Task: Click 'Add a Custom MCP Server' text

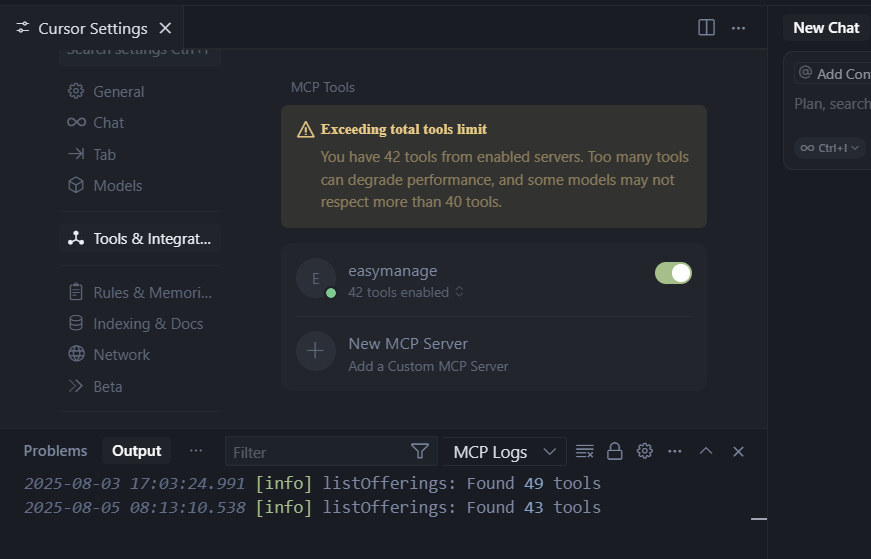Action: [428, 367]
